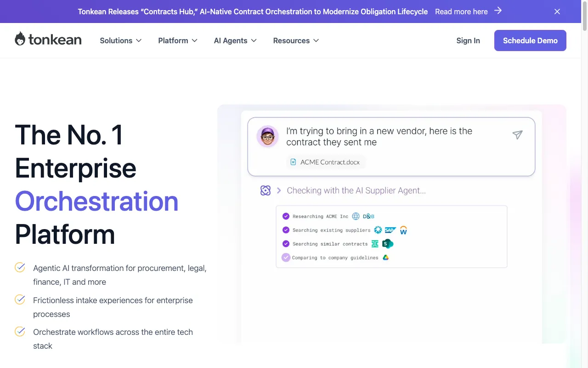Click the AI agent atom icon

[266, 190]
